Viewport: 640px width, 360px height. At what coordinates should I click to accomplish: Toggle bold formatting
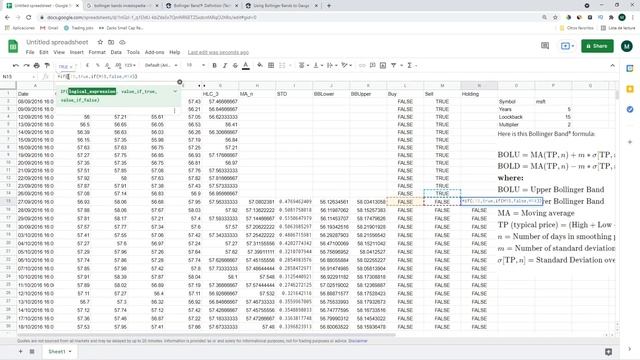point(214,65)
